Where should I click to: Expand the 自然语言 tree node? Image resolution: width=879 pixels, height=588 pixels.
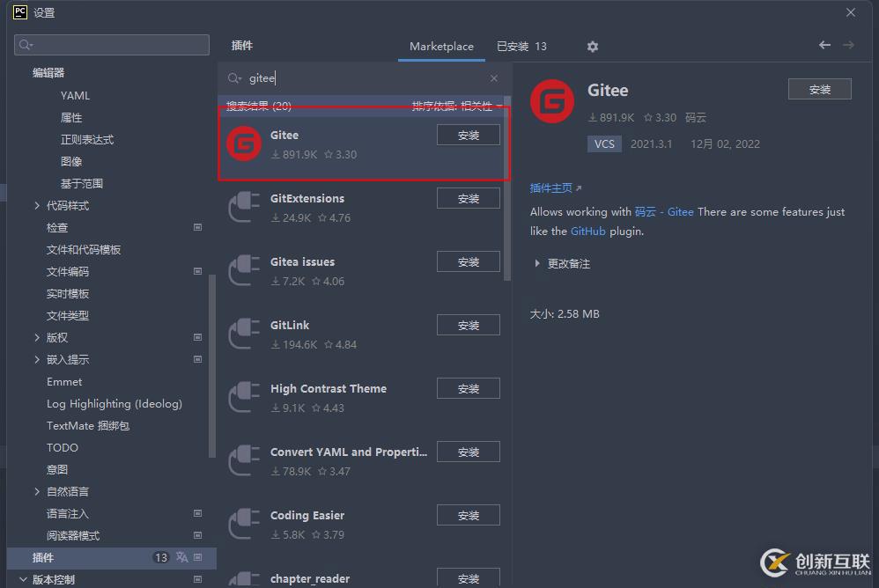37,491
